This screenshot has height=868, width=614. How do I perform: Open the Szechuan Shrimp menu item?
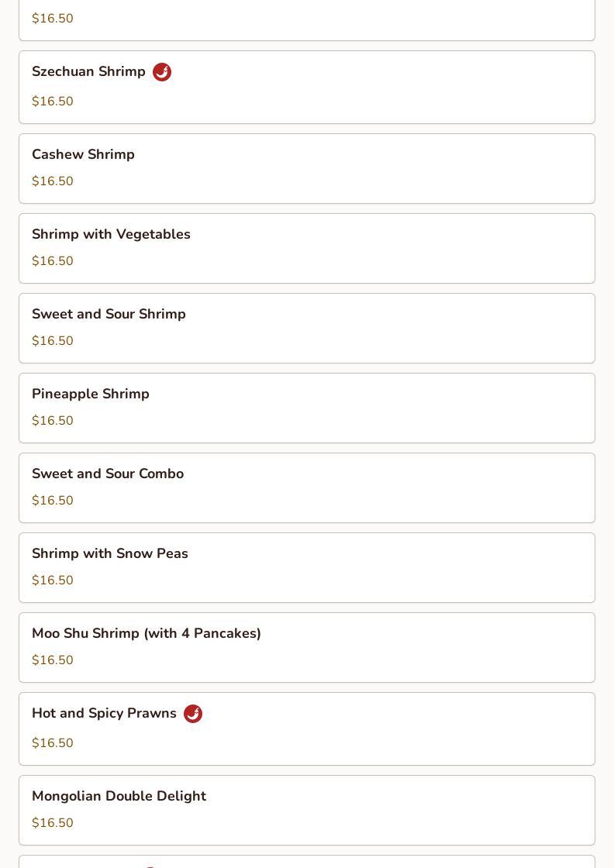307,87
